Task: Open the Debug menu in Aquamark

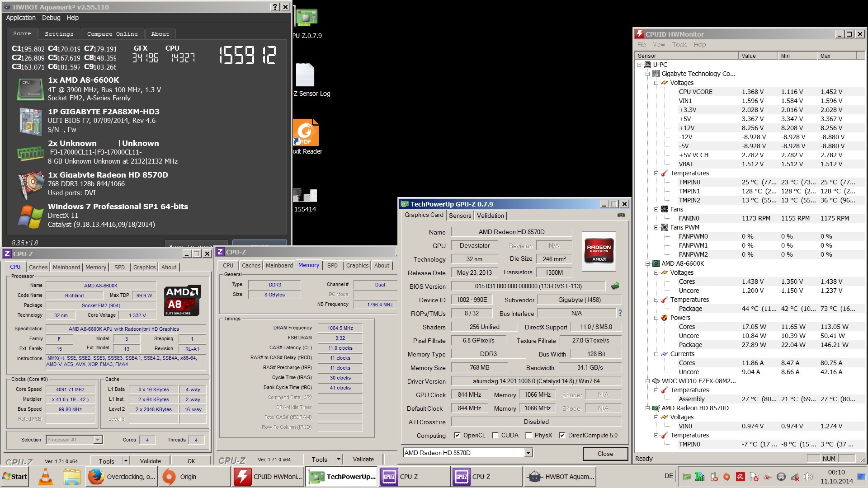Action: [51, 18]
